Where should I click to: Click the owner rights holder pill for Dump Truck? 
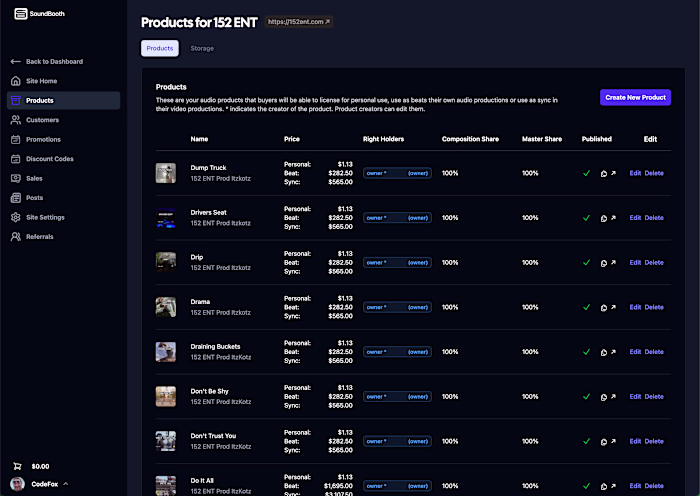pyautogui.click(x=397, y=173)
